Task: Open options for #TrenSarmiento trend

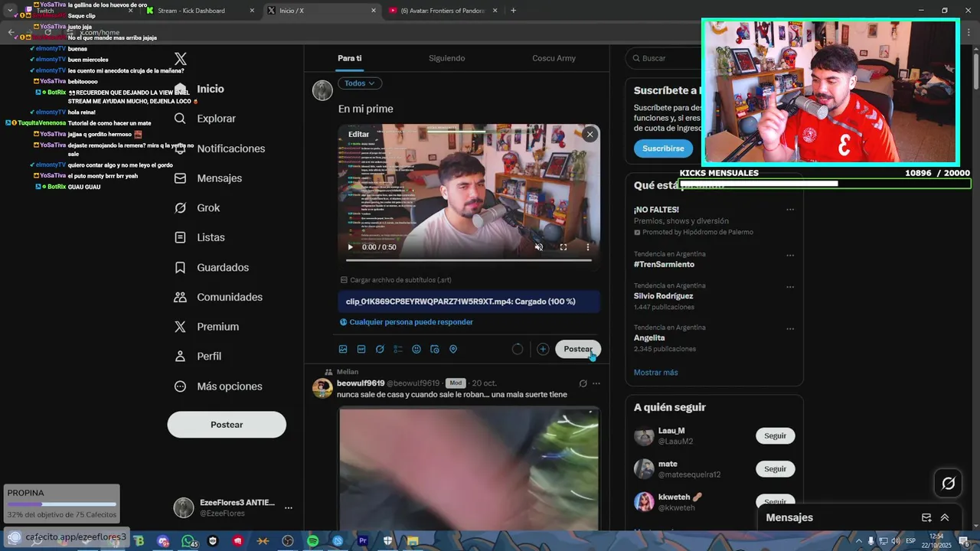Action: (x=790, y=256)
